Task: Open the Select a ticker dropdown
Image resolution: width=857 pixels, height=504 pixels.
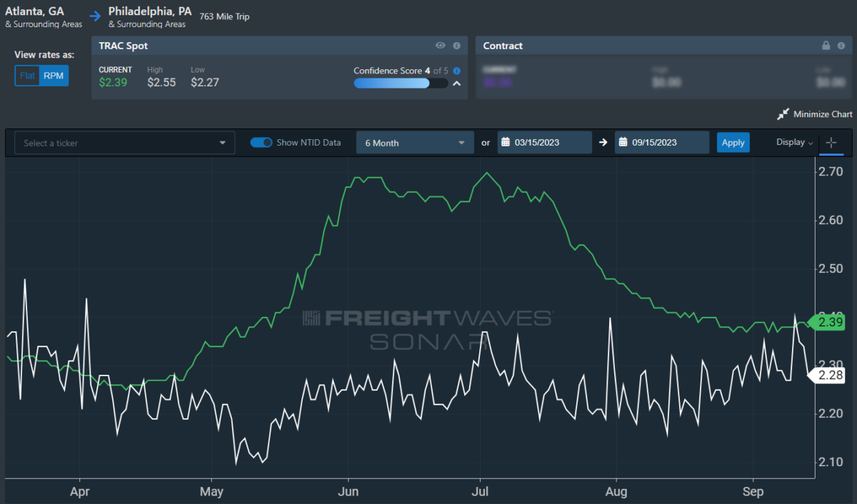Action: (125, 143)
